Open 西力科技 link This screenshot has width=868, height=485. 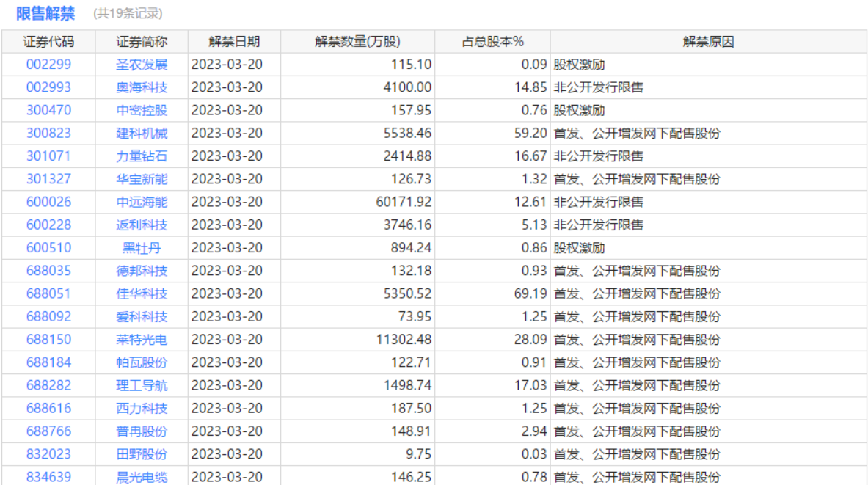point(142,408)
